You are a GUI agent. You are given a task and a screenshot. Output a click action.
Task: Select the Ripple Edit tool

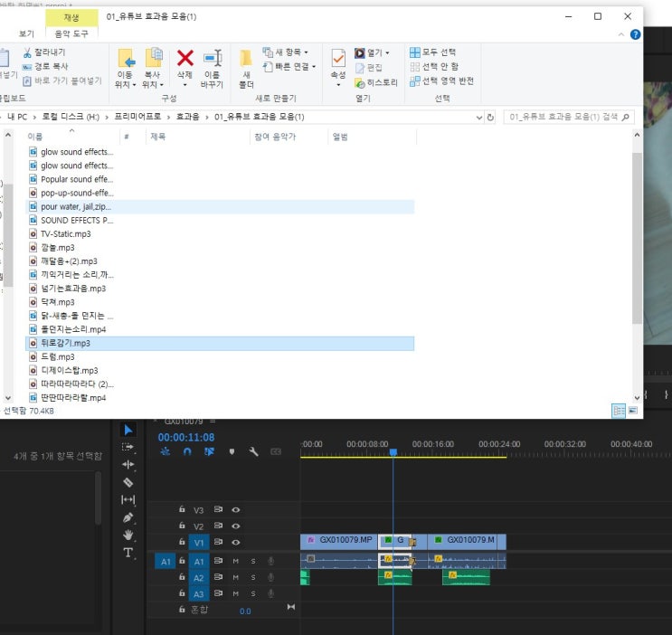[x=128, y=465]
